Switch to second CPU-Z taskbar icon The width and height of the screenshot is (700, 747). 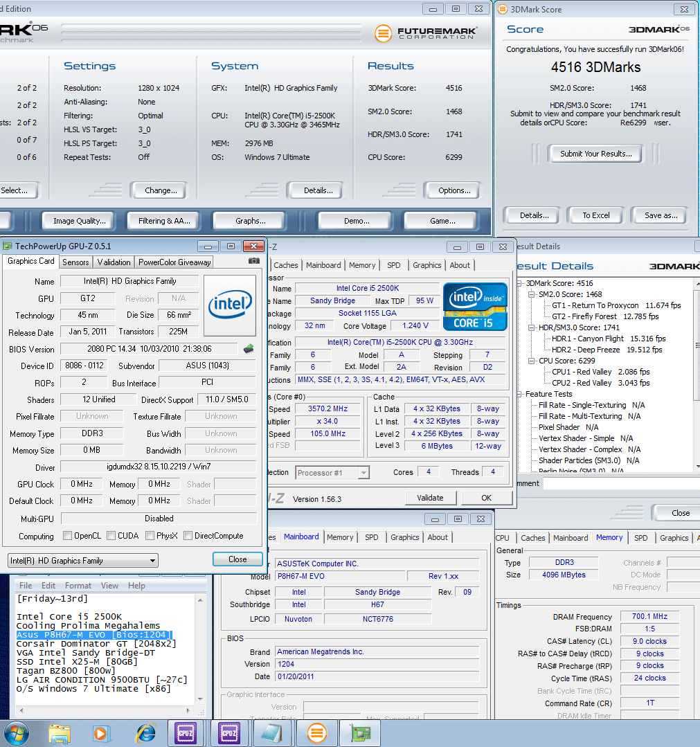[x=229, y=733]
